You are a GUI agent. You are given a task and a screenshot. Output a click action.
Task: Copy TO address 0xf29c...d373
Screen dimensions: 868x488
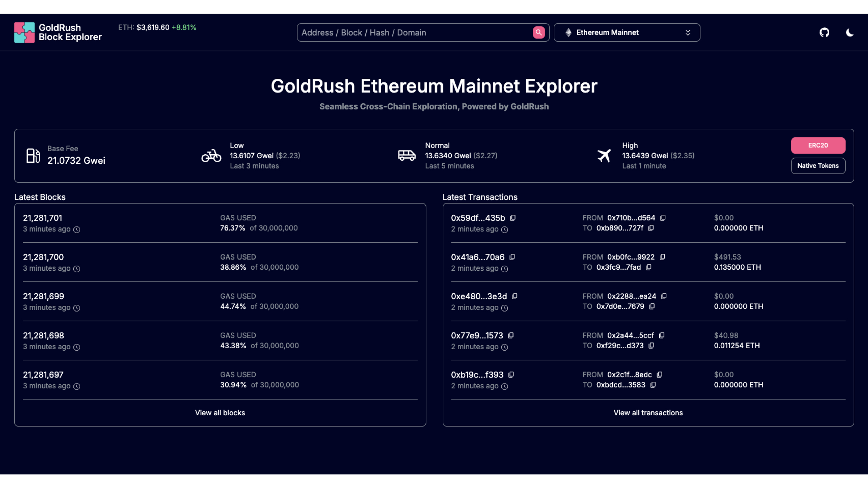(651, 345)
